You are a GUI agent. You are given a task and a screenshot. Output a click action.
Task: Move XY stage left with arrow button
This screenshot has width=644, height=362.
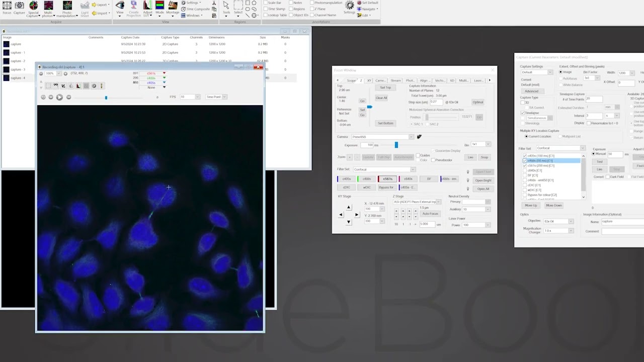pos(341,215)
